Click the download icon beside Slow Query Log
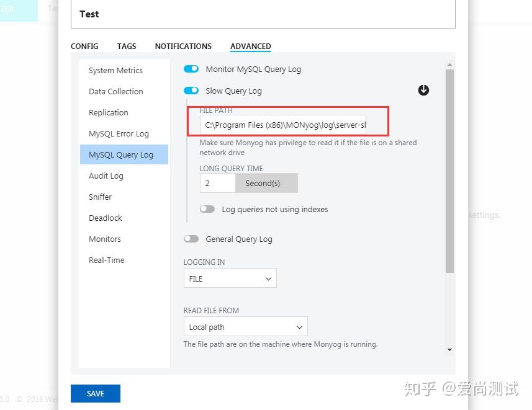Image resolution: width=532 pixels, height=410 pixels. coord(423,90)
